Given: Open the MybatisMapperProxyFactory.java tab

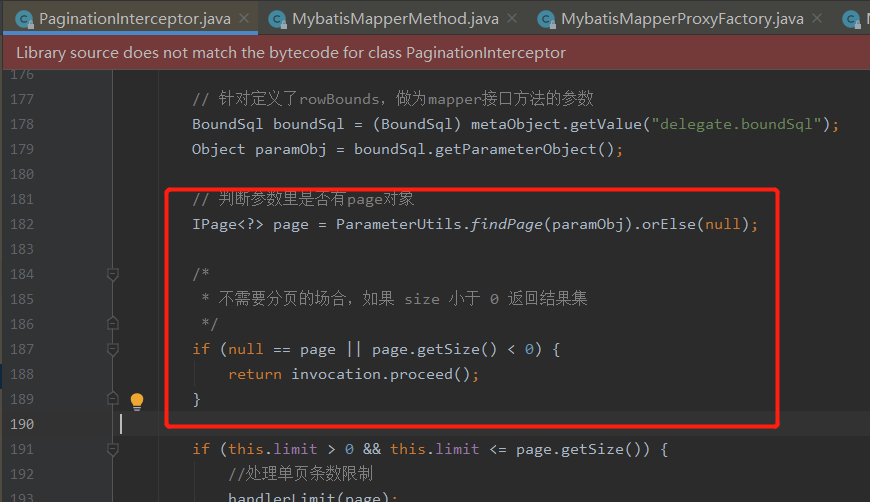Looking at the screenshot, I should coord(682,19).
